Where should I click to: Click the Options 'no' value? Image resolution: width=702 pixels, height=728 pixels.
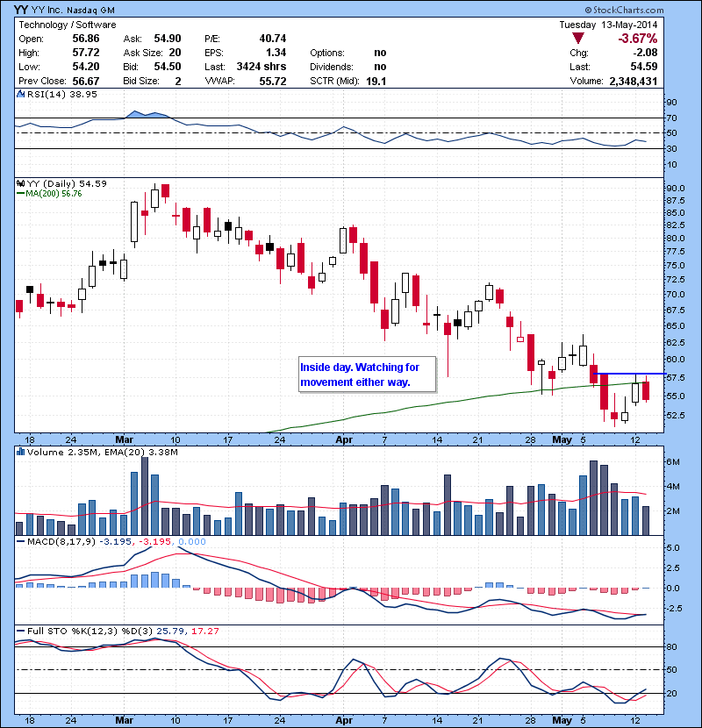pyautogui.click(x=380, y=53)
